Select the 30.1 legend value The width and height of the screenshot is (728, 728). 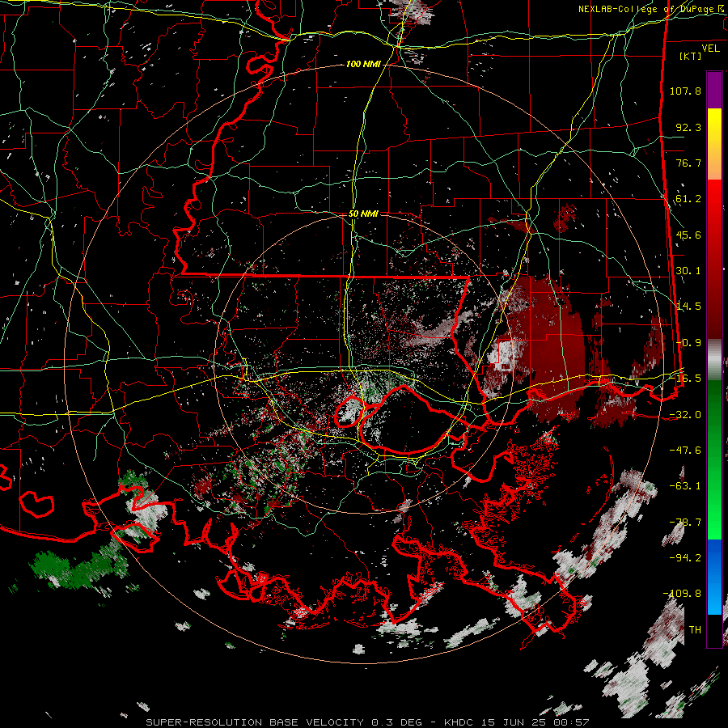point(688,271)
